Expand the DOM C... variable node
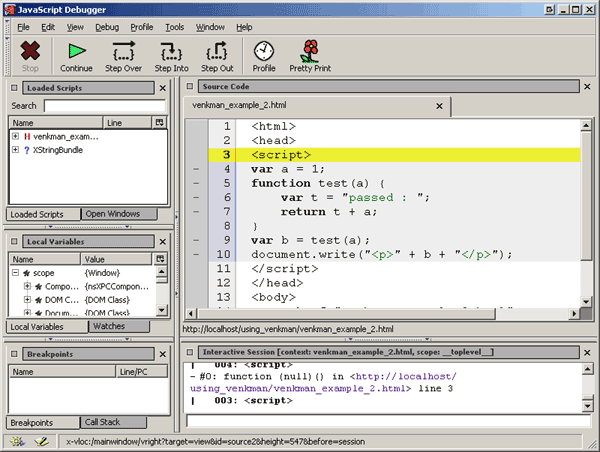 coord(27,300)
